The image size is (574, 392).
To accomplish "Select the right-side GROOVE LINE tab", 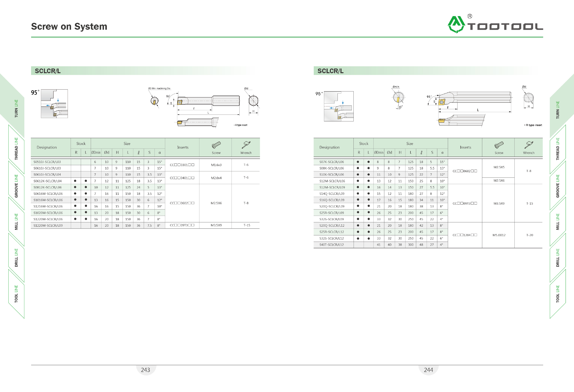I will point(558,186).
